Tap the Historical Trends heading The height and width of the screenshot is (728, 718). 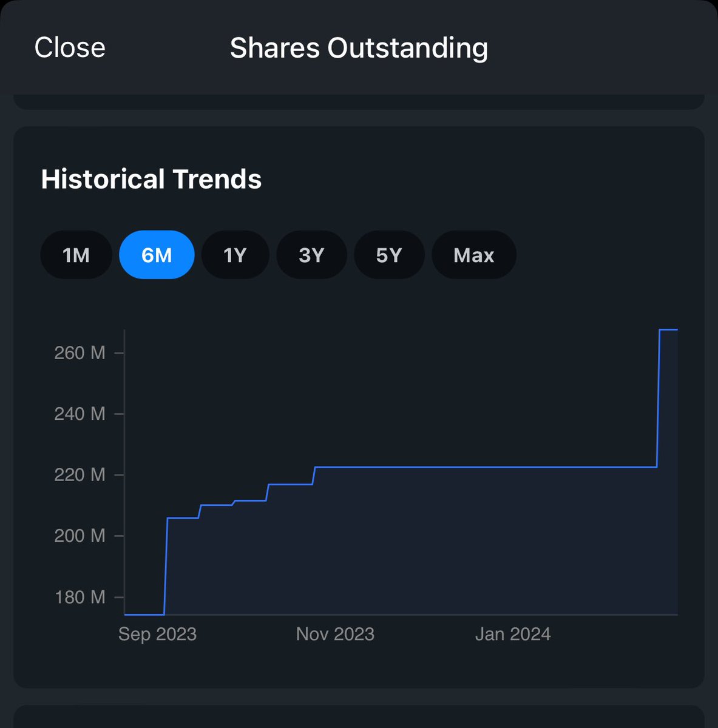151,180
